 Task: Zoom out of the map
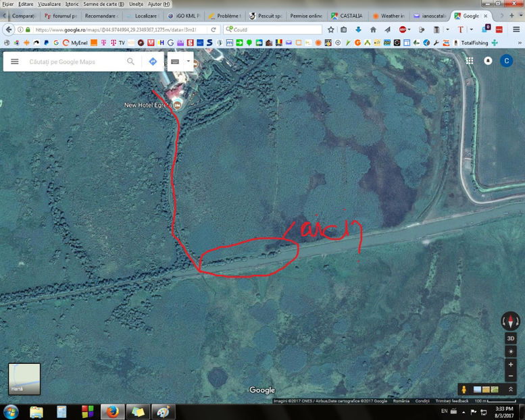pyautogui.click(x=511, y=376)
